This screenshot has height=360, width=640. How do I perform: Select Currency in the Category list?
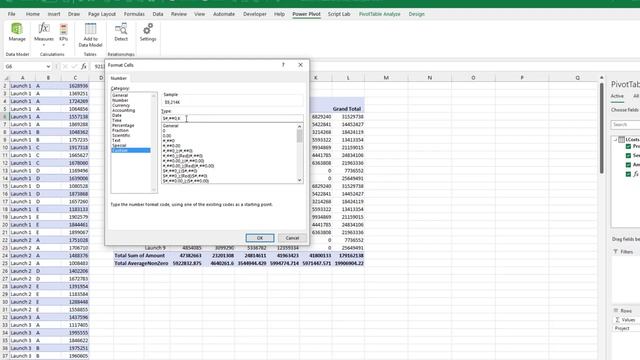click(x=121, y=105)
